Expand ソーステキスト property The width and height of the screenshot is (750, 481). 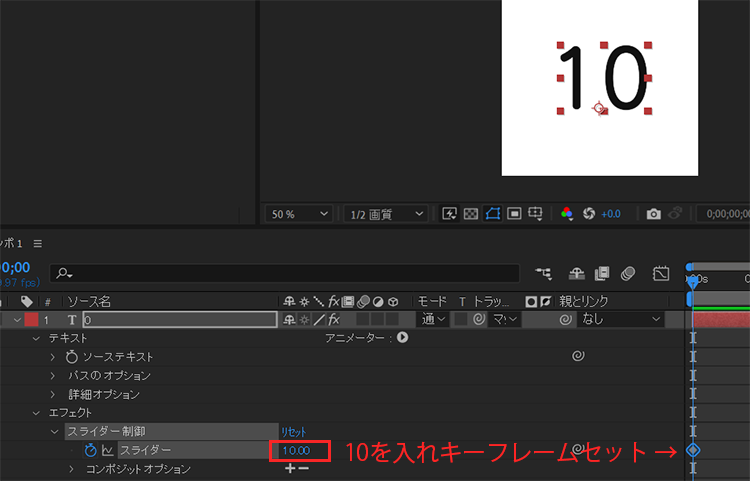[53, 357]
